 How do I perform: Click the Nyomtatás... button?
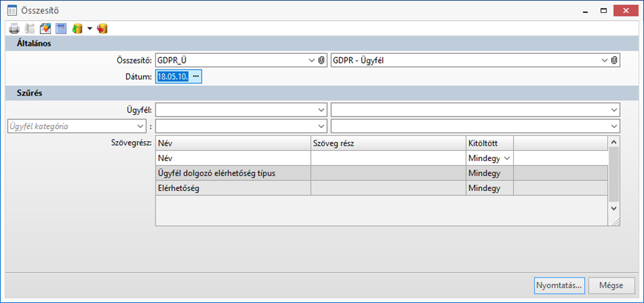click(x=559, y=285)
